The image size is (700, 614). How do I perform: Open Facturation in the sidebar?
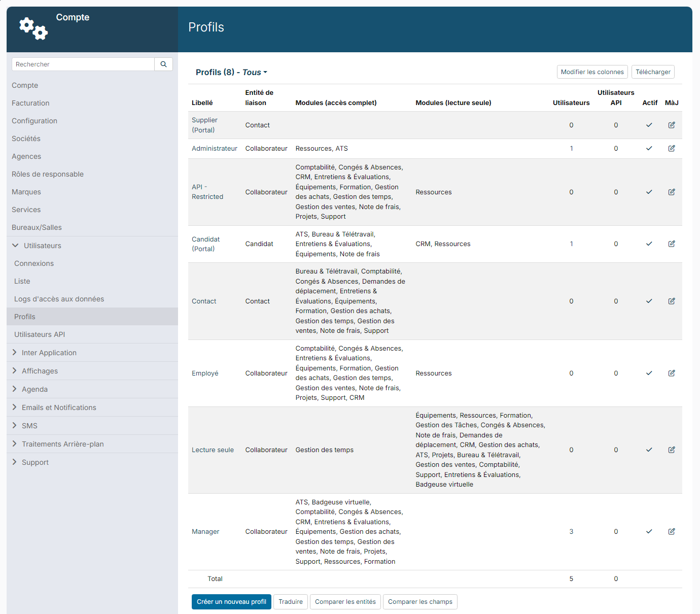30,103
